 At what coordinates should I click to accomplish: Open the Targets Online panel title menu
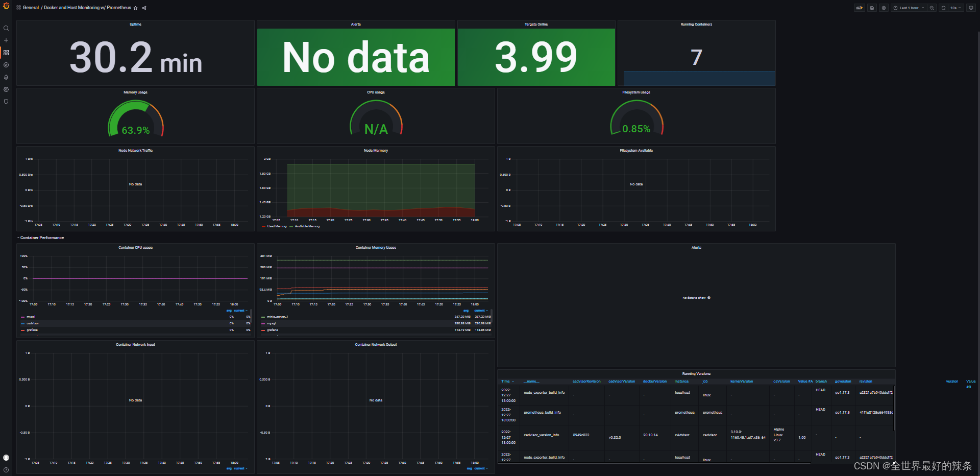(536, 24)
